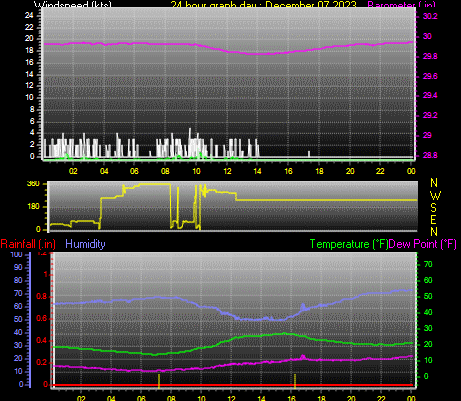Click the green Temperature (°F) legend label
Viewport: 461px width, 401px height.
tap(349, 244)
